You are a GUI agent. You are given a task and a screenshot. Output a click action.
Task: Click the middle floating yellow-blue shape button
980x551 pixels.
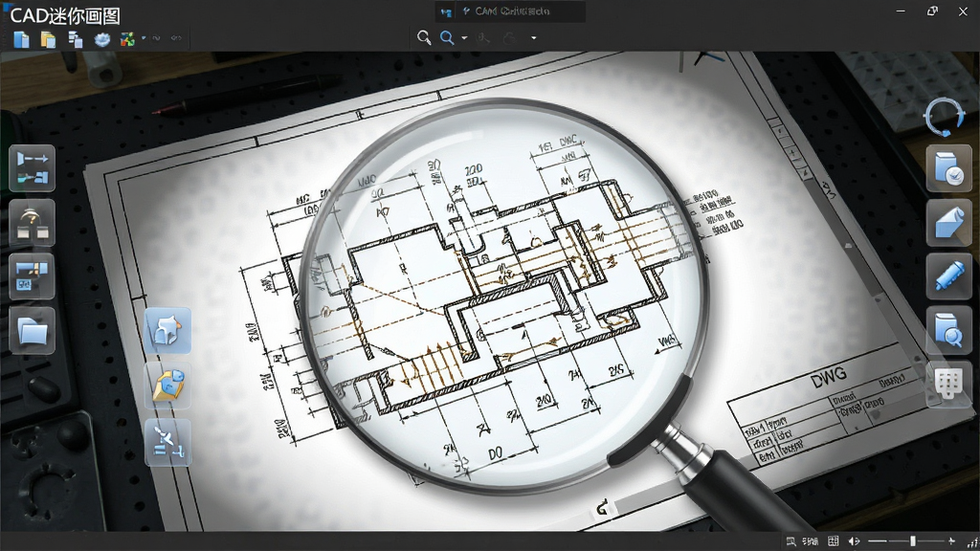(168, 386)
